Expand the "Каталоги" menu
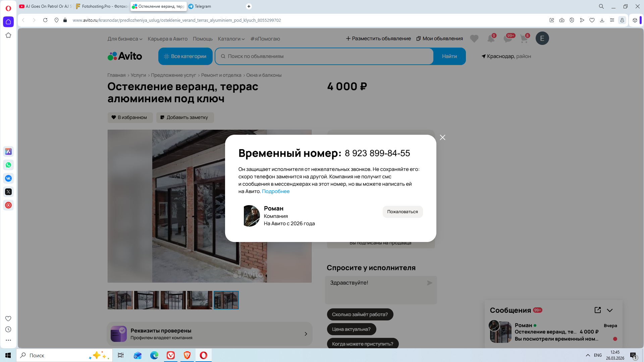Viewport: 644px width, 362px height. tap(231, 39)
